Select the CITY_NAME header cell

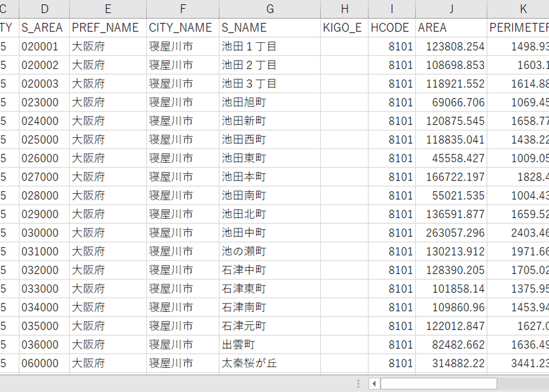183,28
